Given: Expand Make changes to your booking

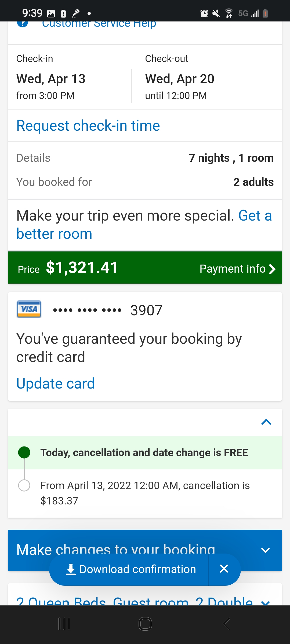Looking at the screenshot, I should [x=265, y=550].
